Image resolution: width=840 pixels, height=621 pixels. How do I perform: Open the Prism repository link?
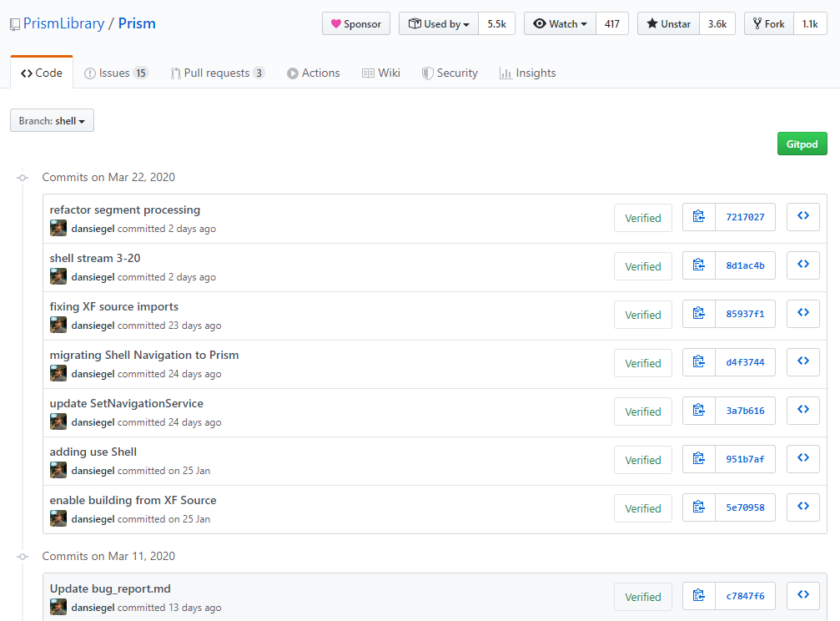pos(137,23)
